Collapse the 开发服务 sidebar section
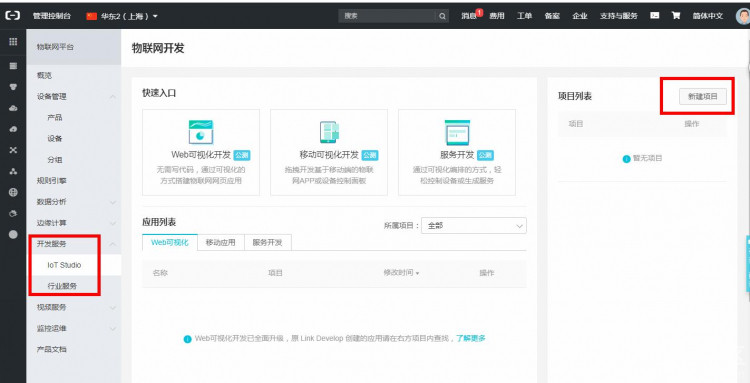Screen dimensions: 750x383 tap(112, 244)
